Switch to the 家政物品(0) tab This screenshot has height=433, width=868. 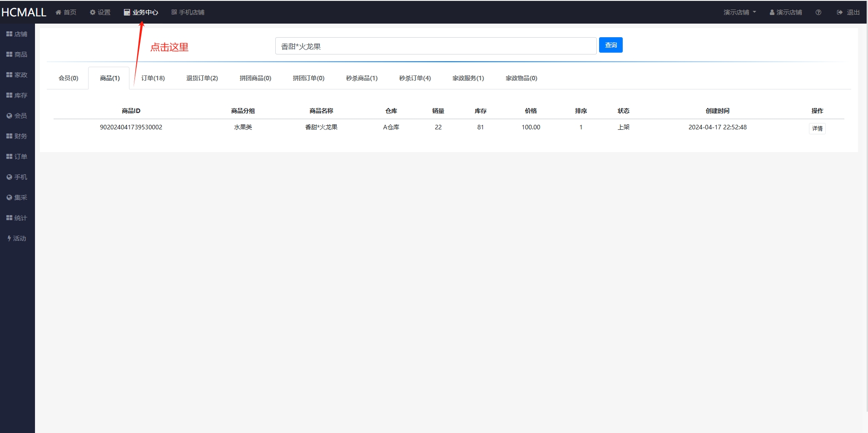click(x=521, y=78)
